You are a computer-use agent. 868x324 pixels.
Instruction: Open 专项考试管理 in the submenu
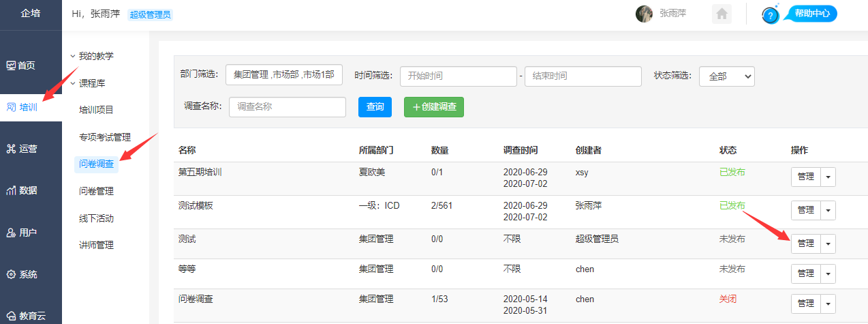point(104,137)
